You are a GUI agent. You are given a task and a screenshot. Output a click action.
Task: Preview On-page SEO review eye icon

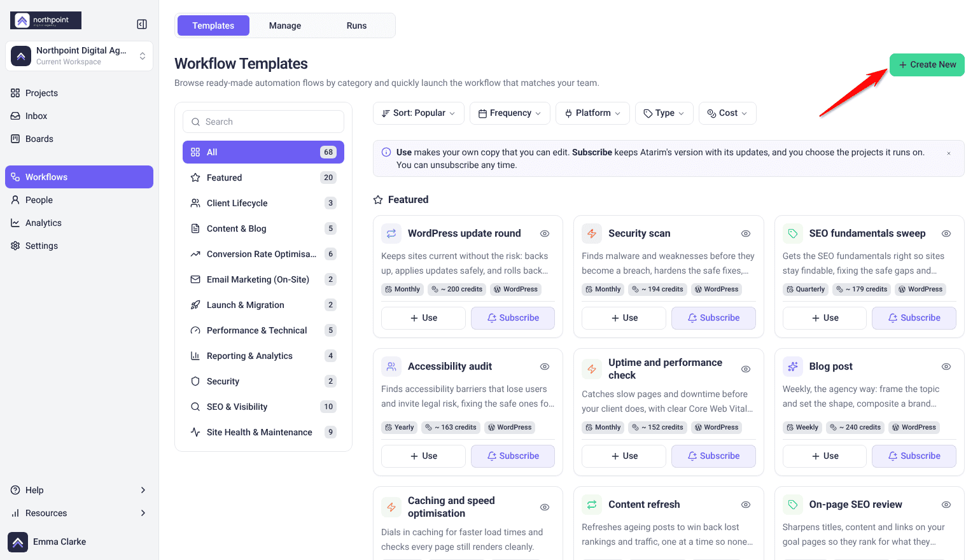pyautogui.click(x=946, y=505)
